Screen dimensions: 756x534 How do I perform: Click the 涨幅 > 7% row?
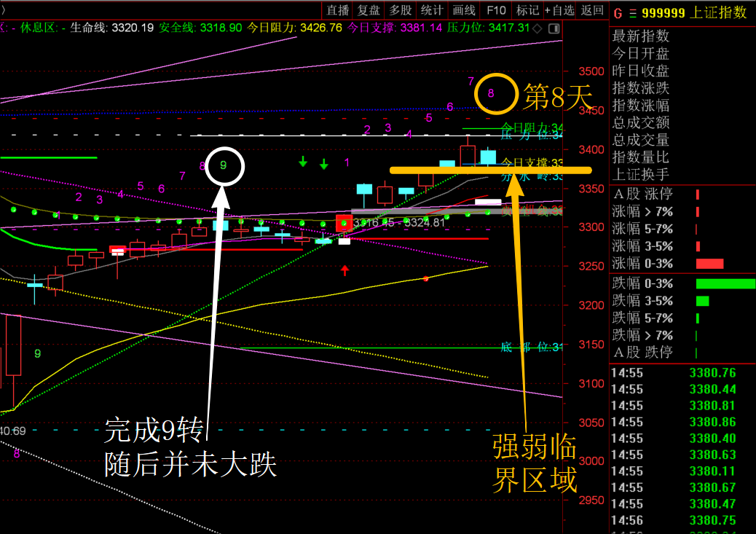[682, 211]
